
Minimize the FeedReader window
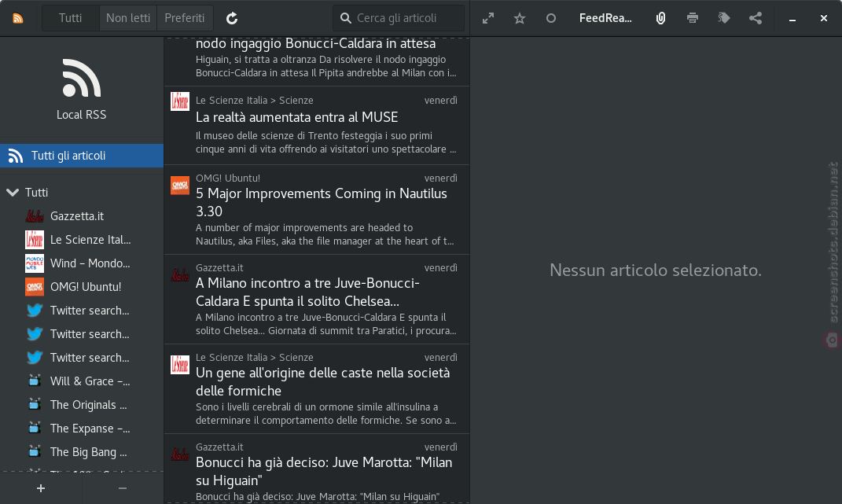(792, 19)
